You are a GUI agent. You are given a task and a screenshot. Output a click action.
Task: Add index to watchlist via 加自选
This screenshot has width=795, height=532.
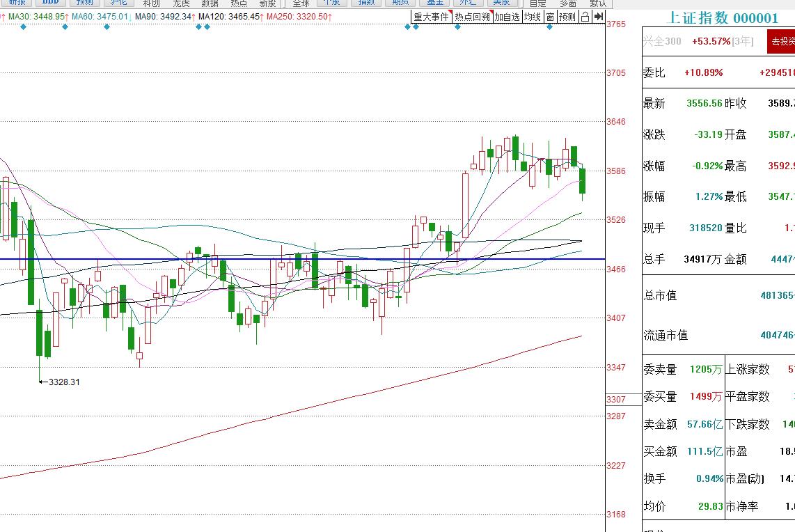[x=507, y=17]
